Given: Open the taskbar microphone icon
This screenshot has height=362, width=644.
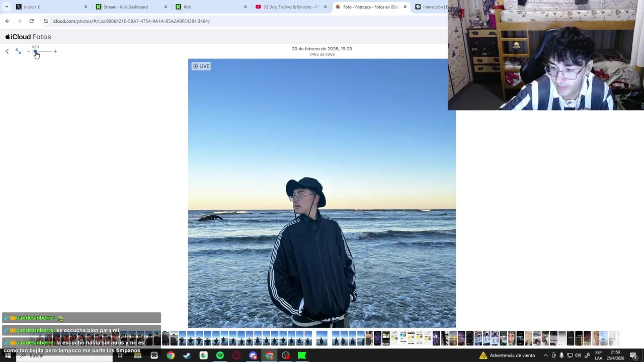Looking at the screenshot, I should coord(561,355).
